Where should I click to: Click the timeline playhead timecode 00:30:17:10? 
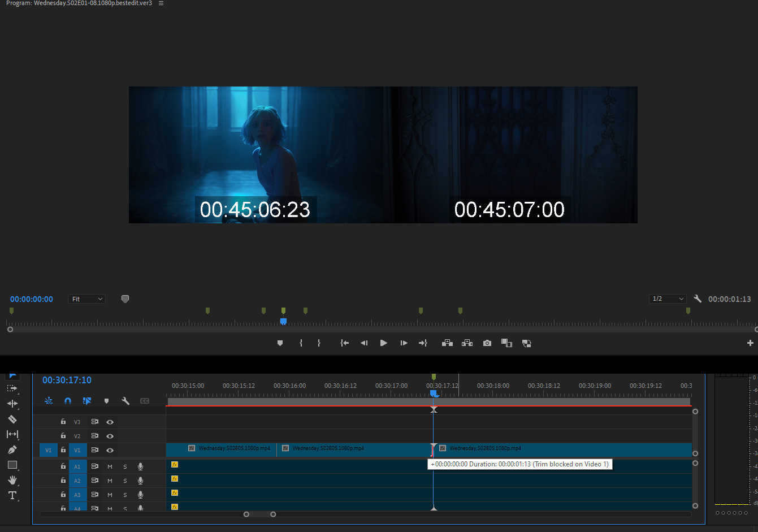(67, 380)
